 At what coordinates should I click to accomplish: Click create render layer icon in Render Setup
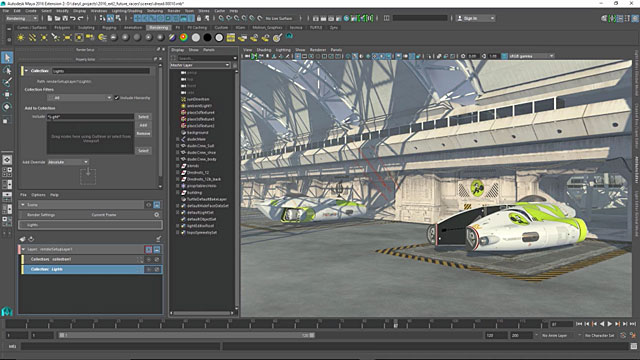(22, 239)
